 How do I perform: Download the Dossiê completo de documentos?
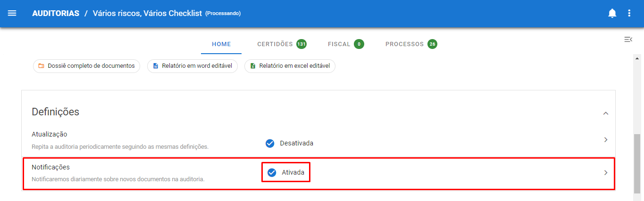point(86,66)
